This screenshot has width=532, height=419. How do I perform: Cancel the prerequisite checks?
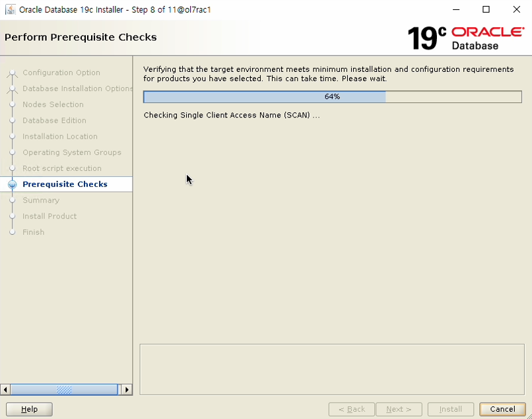[x=502, y=409]
